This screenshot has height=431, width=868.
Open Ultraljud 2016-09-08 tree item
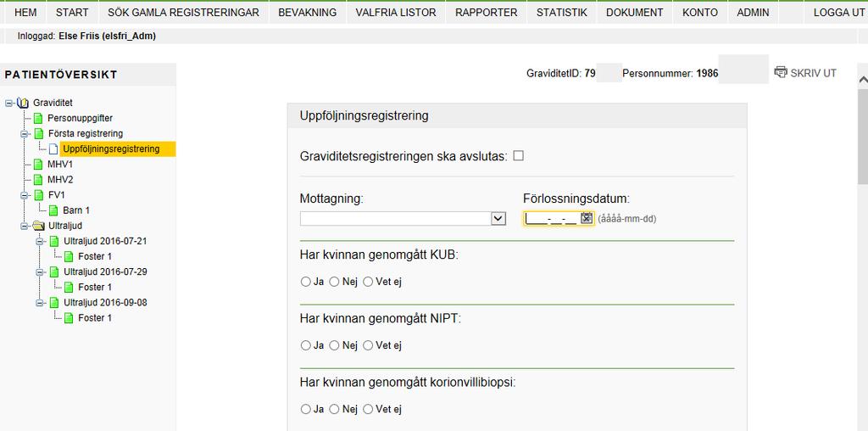coord(105,303)
